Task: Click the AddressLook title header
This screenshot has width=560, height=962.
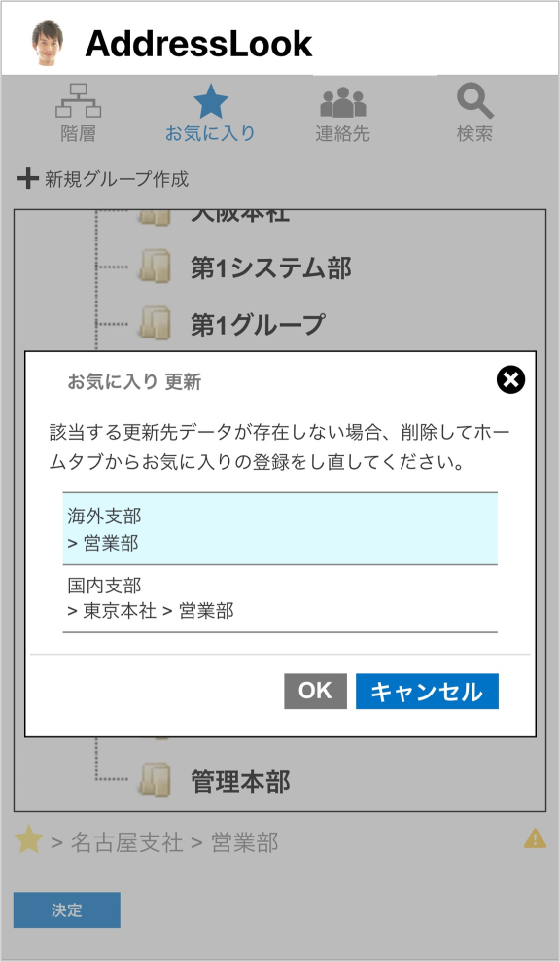Action: point(198,44)
